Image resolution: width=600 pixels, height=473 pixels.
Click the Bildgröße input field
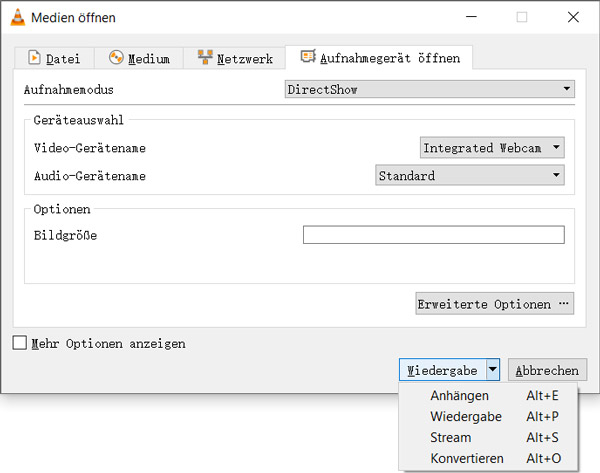pos(434,235)
